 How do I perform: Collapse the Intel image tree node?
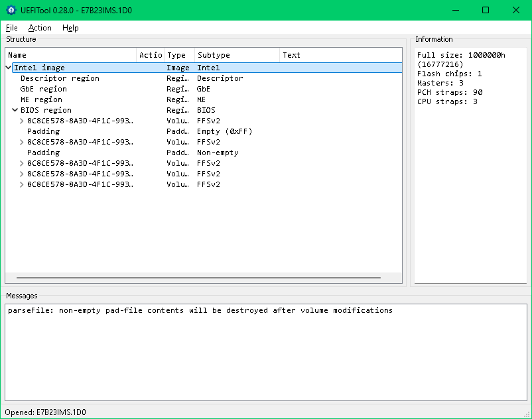[x=9, y=68]
